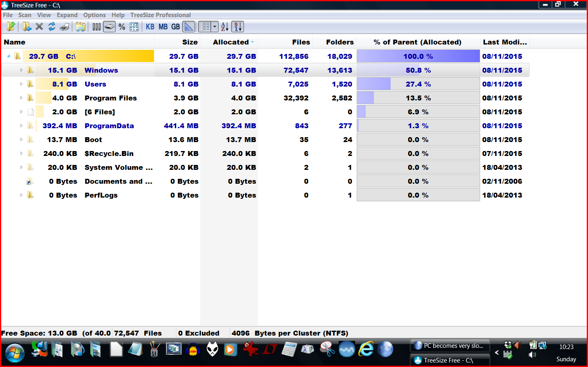Screen dimensions: 588x367
Task: Switch size units to MB
Action: point(163,27)
